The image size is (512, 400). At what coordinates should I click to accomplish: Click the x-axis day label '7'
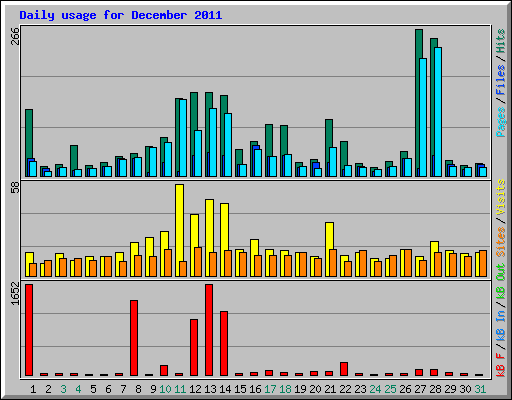point(123,389)
